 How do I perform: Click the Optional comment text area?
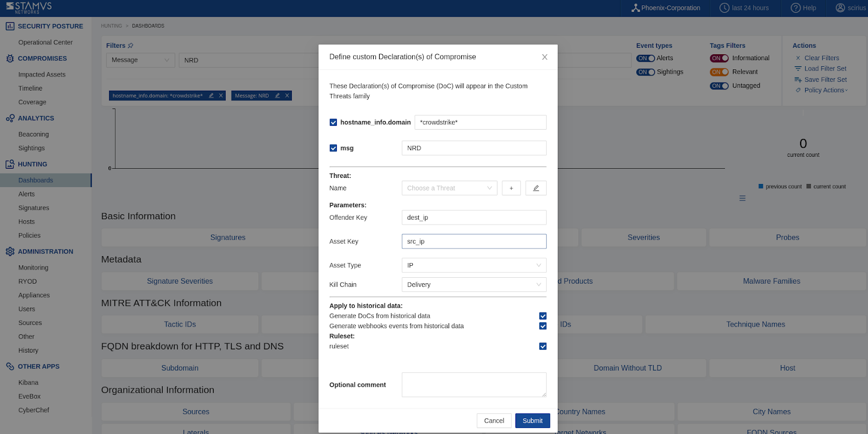click(x=474, y=385)
